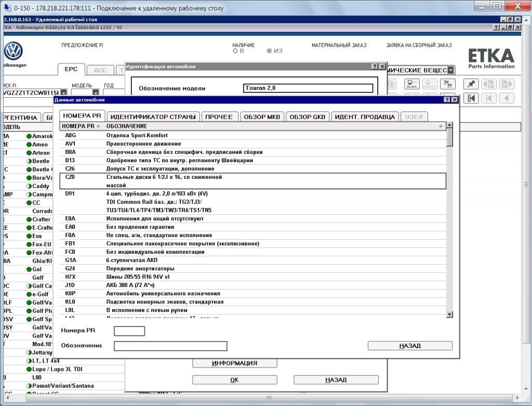Click sort marker in НОМЕРА PR column header
This screenshot has height=406, width=532.
point(98,126)
